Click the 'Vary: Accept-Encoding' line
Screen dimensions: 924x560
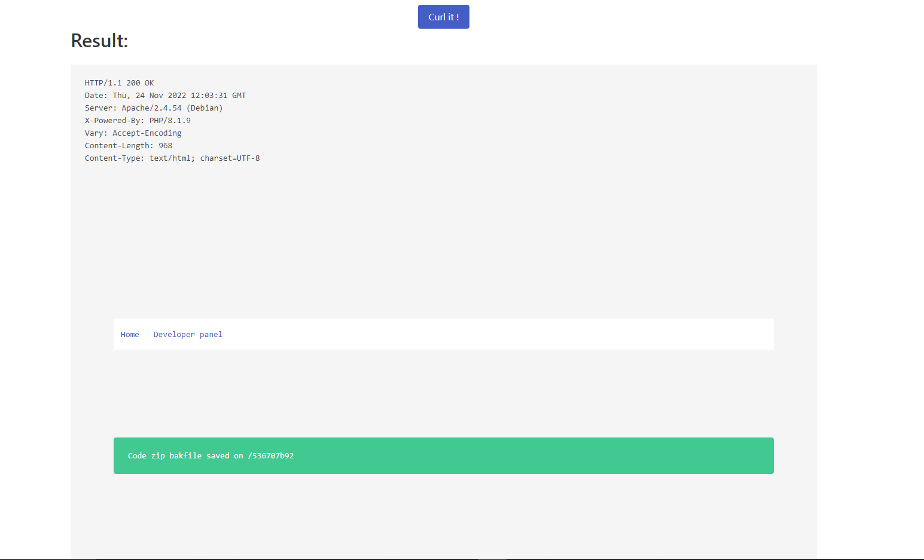133,133
